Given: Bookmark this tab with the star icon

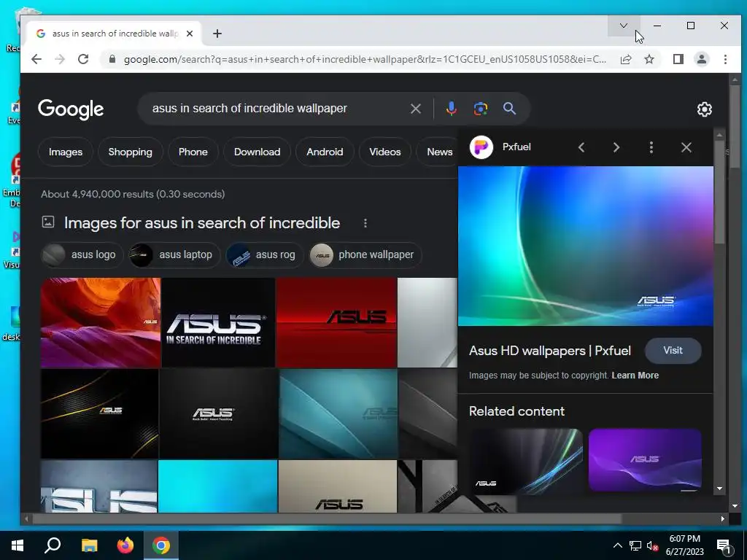Looking at the screenshot, I should pyautogui.click(x=649, y=59).
